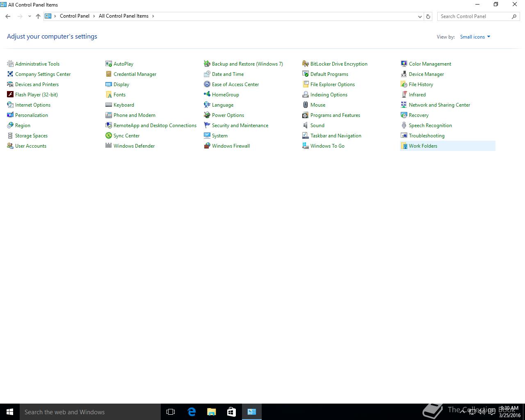Focus the Search the web and Windows box
The image size is (525, 420).
[x=90, y=412]
